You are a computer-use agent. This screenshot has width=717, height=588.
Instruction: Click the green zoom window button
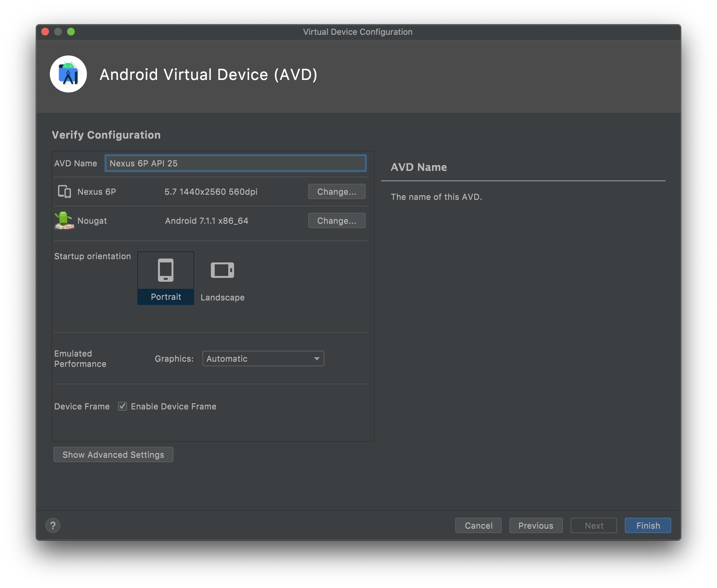tap(71, 32)
